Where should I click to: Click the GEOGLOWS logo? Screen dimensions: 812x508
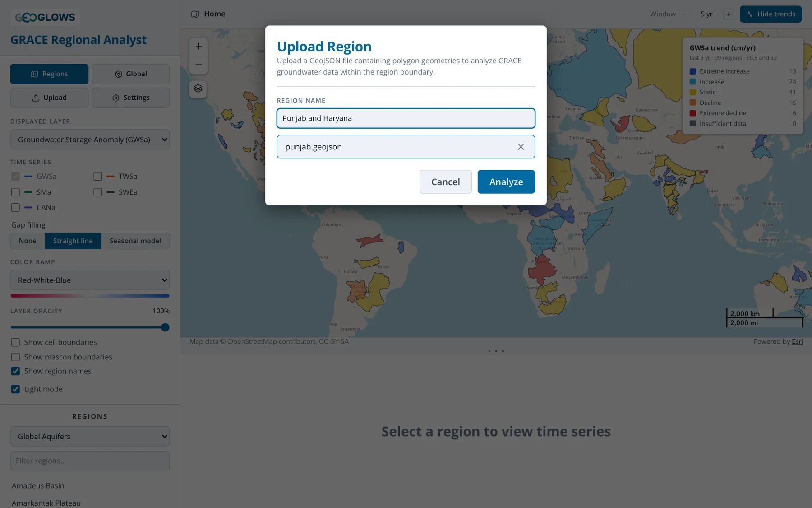(45, 17)
